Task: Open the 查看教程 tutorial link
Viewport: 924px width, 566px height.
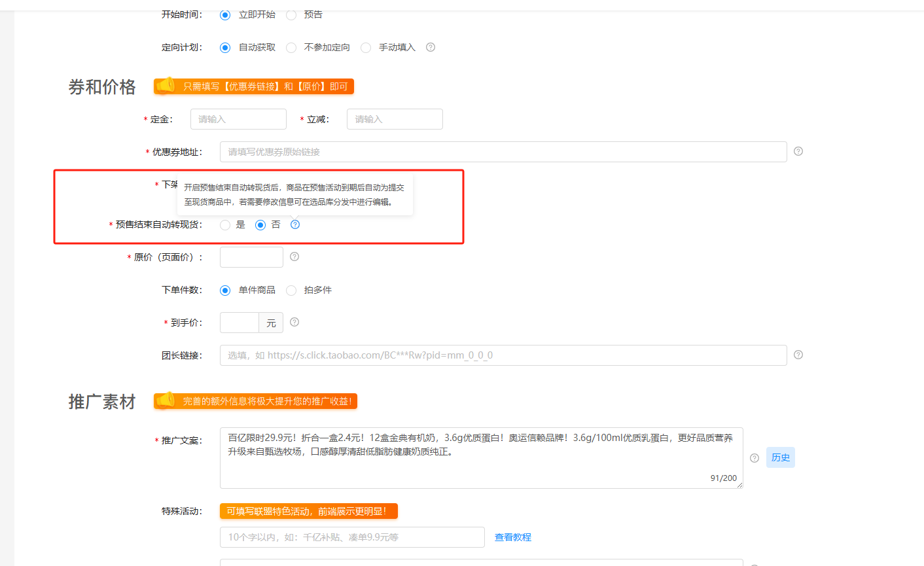Action: tap(512, 537)
